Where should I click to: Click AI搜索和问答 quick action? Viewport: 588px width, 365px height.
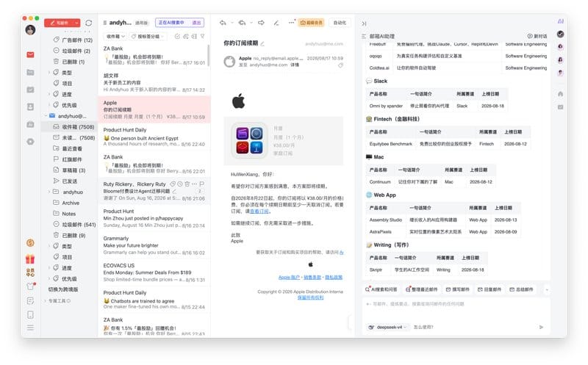pos(381,289)
